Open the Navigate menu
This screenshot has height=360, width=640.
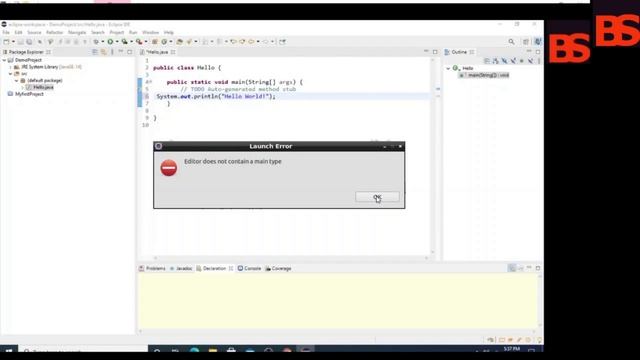(x=77, y=32)
